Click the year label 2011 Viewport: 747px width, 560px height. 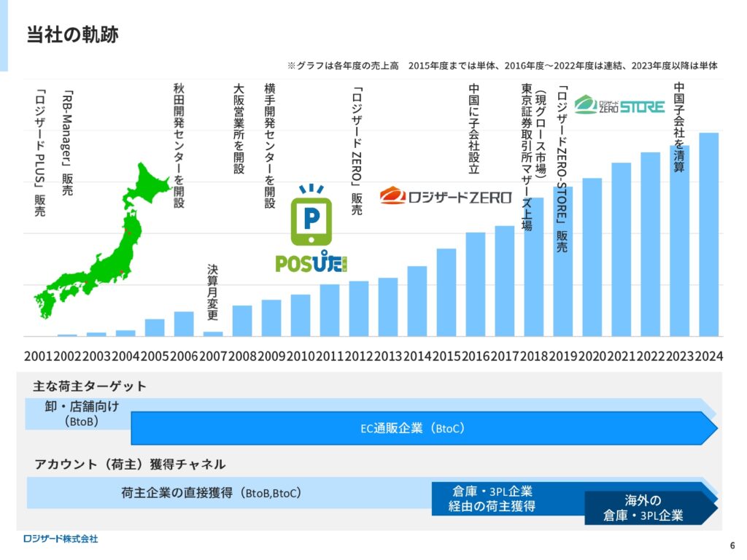click(330, 356)
